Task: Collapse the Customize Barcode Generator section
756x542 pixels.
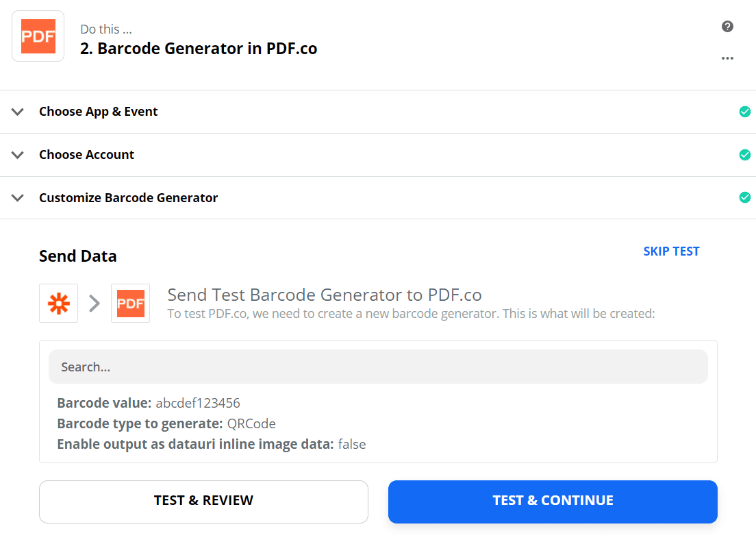Action: [x=17, y=197]
